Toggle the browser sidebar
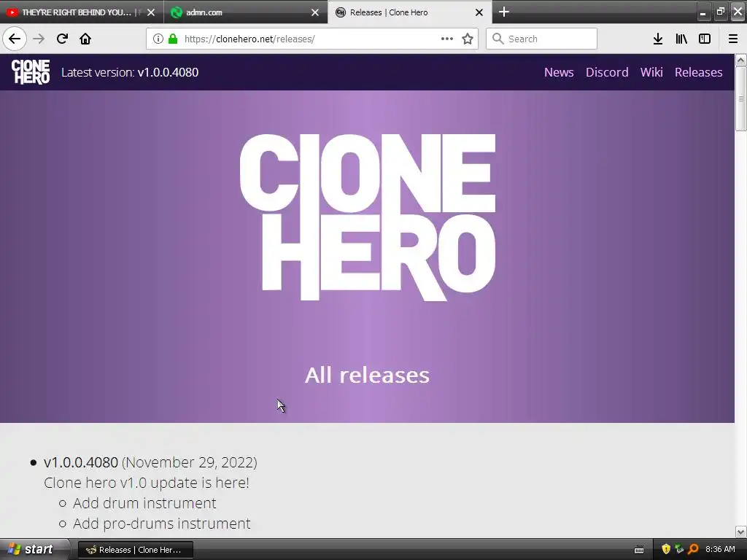The width and height of the screenshot is (747, 560). [705, 39]
